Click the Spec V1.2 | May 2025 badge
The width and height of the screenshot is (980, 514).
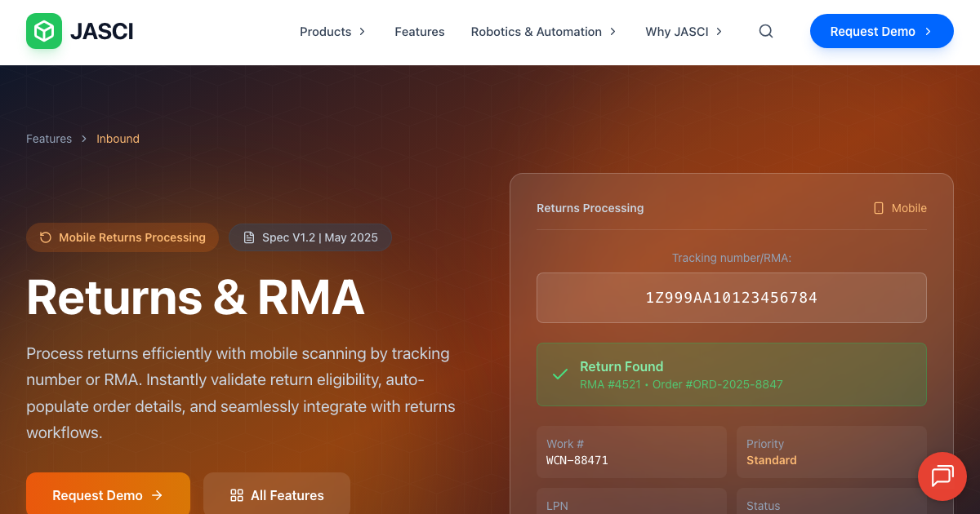(x=310, y=237)
